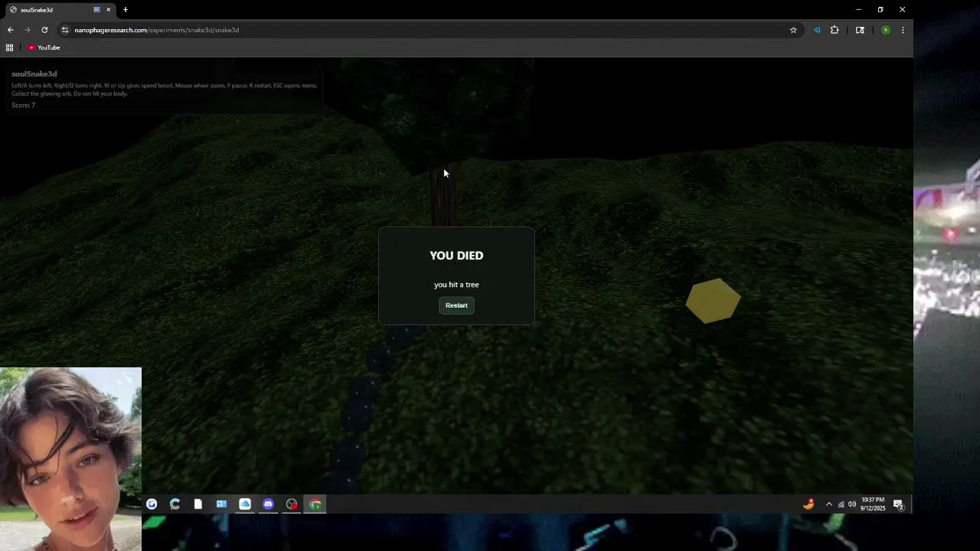
Task: Click the webcam overlay thumbnail
Action: click(70, 459)
